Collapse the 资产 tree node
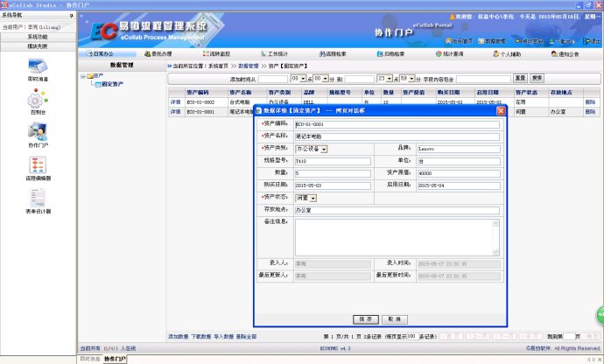This screenshot has width=604, height=364. [x=82, y=76]
